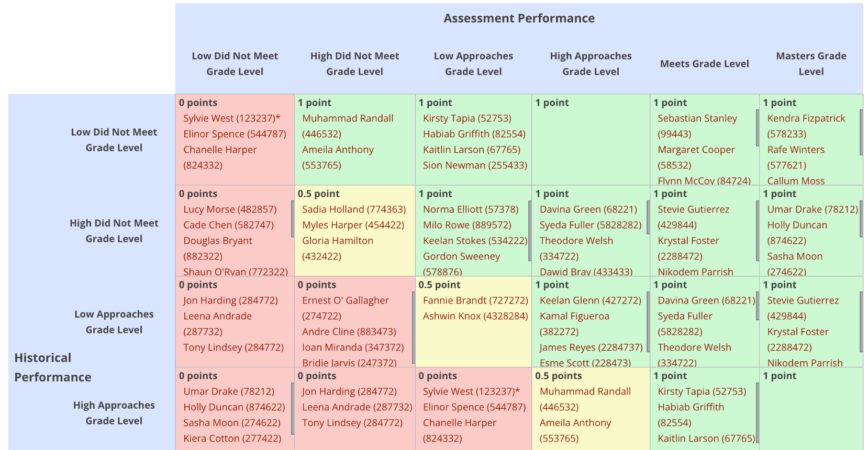Select Elinor Spence in Low Did Not Meet row
The height and width of the screenshot is (450, 868).
click(235, 134)
